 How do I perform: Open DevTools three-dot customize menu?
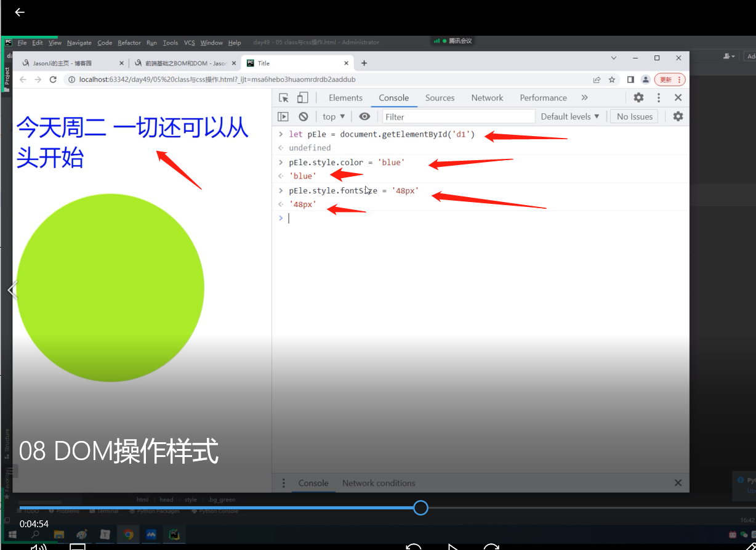[x=658, y=98]
